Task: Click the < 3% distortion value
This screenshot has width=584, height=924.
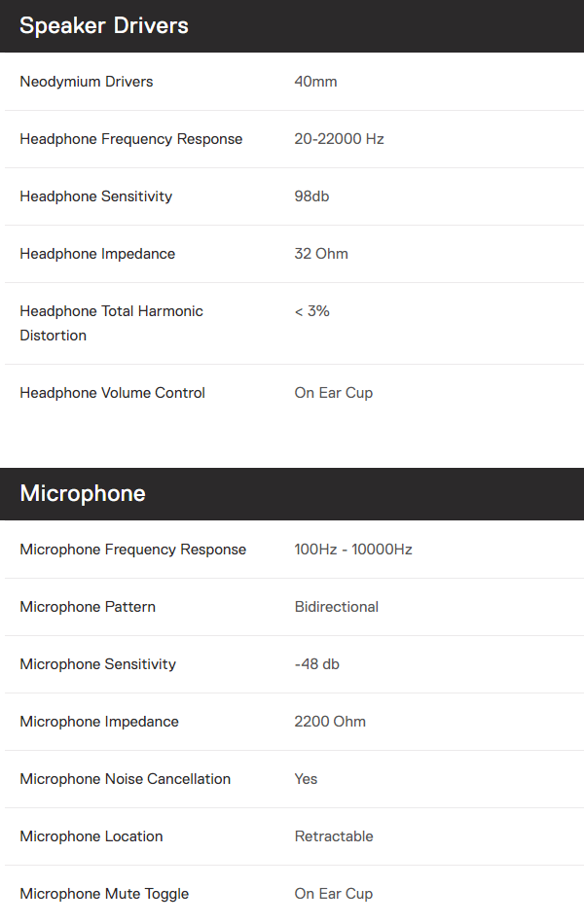Action: [312, 311]
